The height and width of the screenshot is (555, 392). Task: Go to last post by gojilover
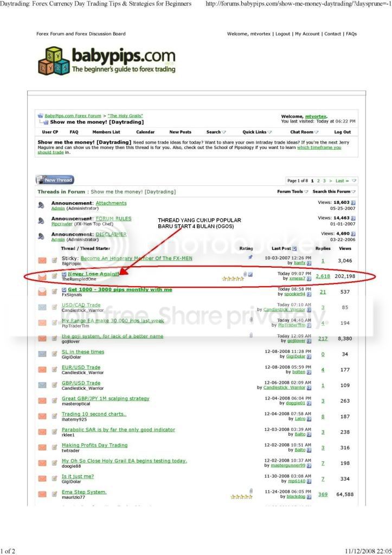coord(309,341)
